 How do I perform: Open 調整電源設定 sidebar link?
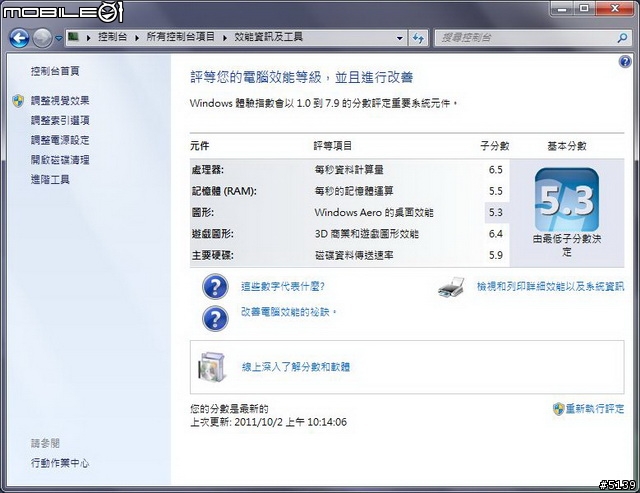pyautogui.click(x=60, y=140)
